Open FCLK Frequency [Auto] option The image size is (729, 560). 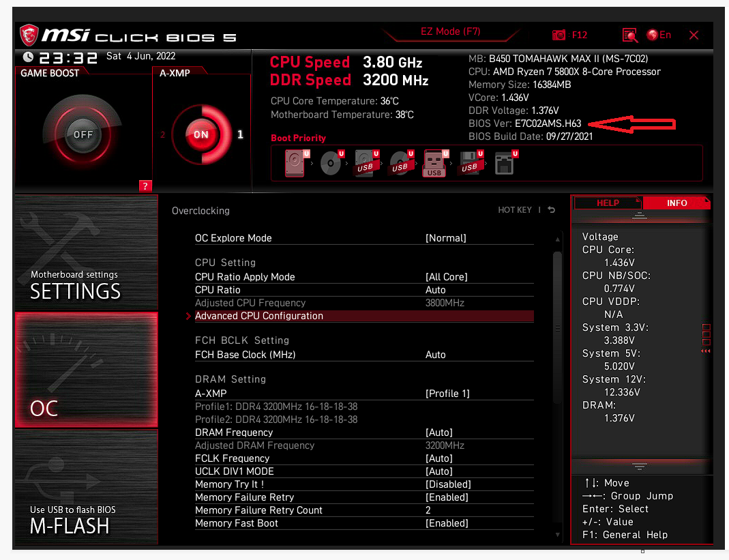tap(364, 458)
